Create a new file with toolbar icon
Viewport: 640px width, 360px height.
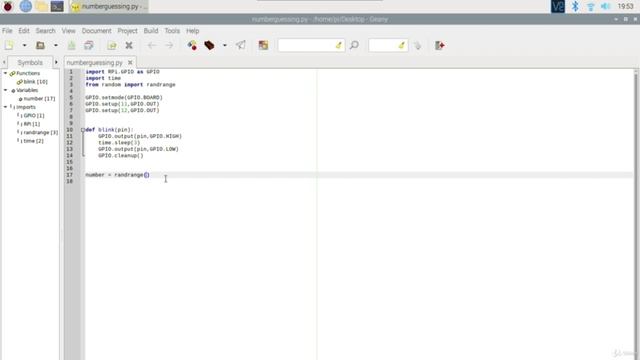(x=9, y=45)
